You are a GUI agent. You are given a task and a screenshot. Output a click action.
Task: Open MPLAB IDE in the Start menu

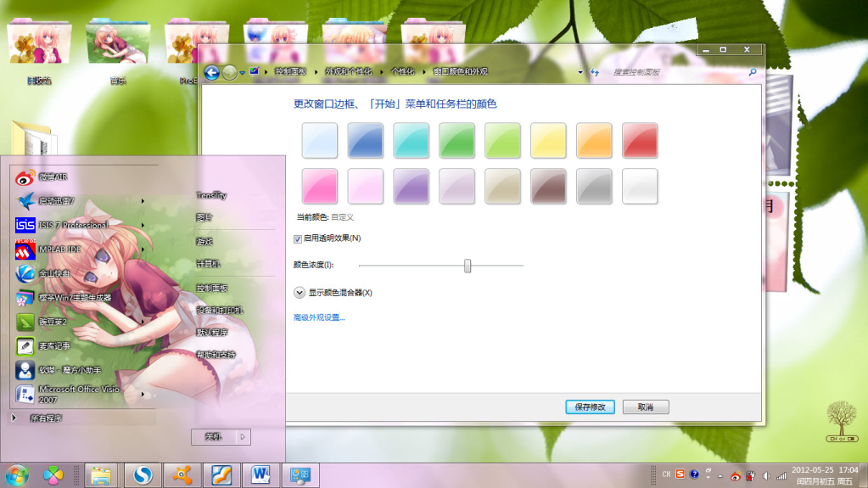coord(59,250)
